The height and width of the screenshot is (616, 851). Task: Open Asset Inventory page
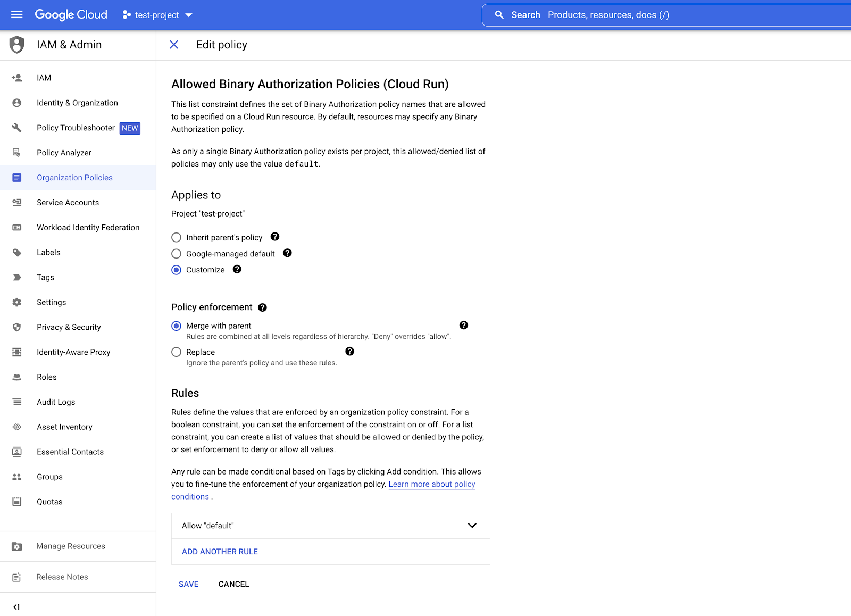64,427
